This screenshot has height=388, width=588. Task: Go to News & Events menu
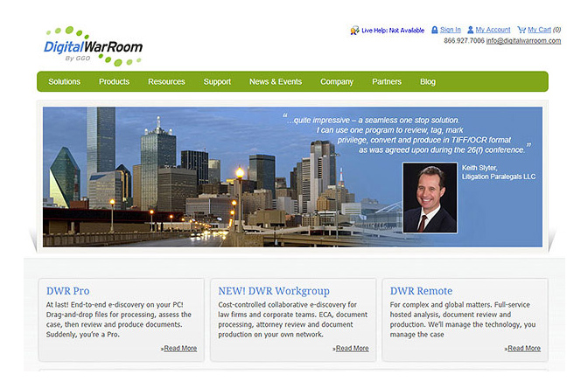[276, 81]
